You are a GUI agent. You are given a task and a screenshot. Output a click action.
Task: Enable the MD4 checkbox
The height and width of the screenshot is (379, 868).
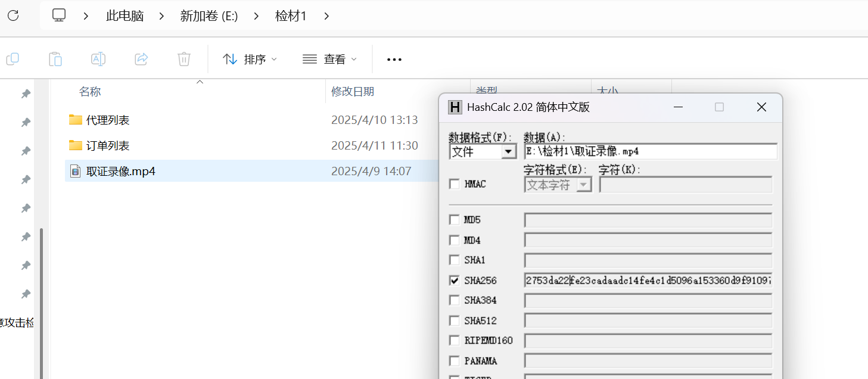coord(455,240)
